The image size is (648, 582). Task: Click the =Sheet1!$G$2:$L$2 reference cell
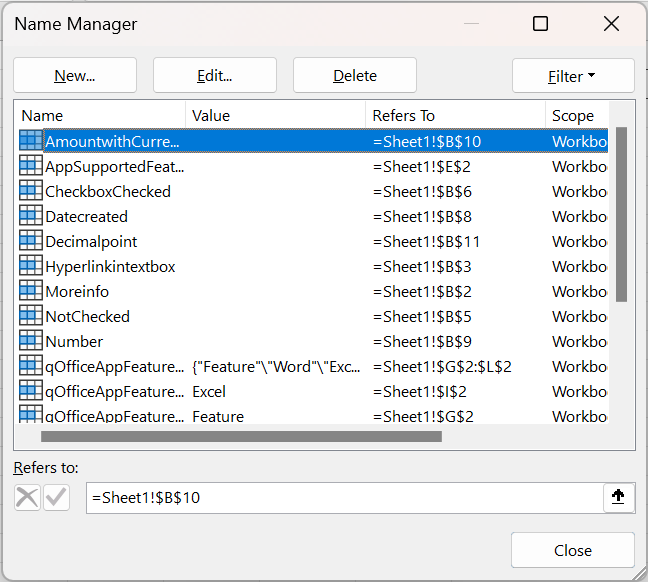point(442,367)
